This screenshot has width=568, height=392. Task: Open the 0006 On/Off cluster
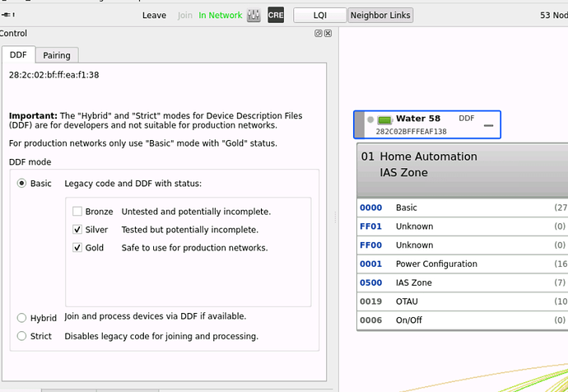463,320
